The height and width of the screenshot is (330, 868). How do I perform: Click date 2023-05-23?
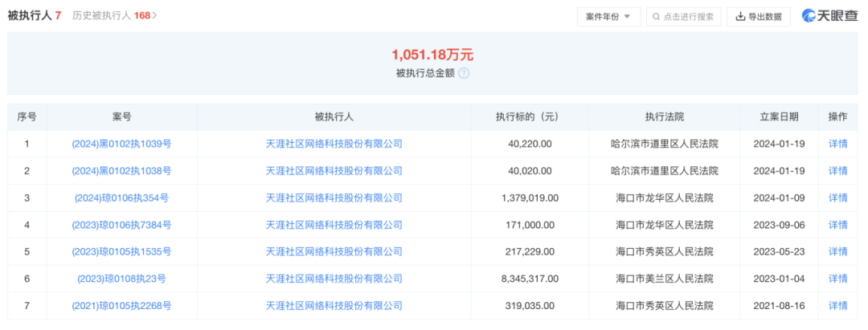point(779,251)
